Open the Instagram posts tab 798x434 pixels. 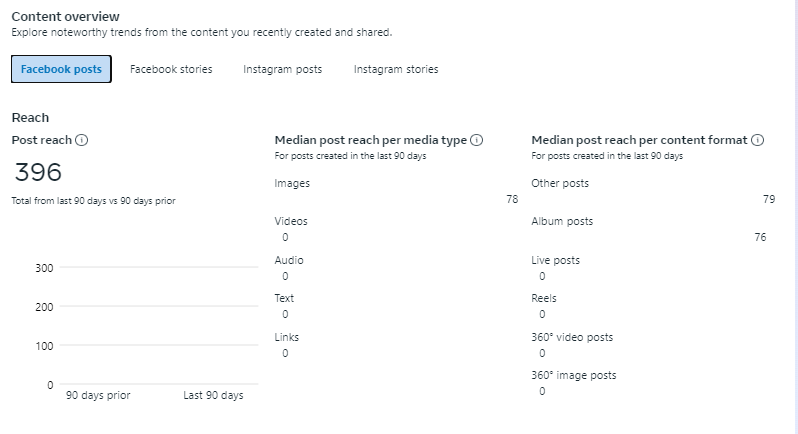[x=282, y=69]
